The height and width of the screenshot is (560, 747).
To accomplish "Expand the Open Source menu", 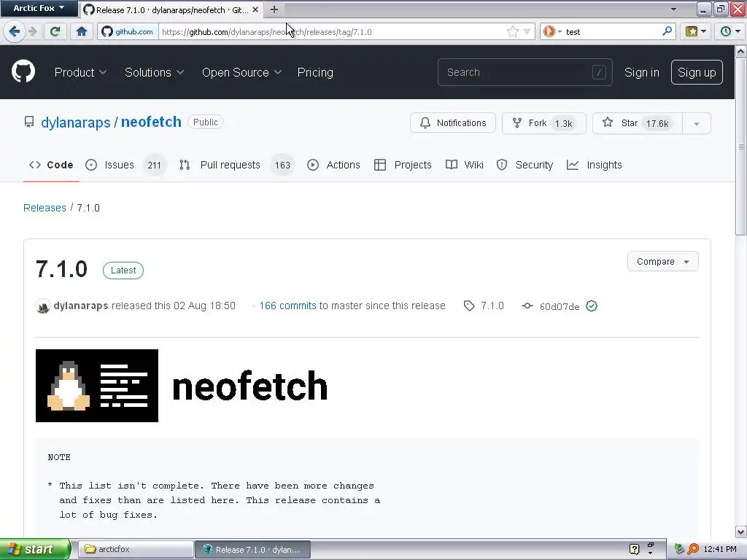I will coord(241,72).
